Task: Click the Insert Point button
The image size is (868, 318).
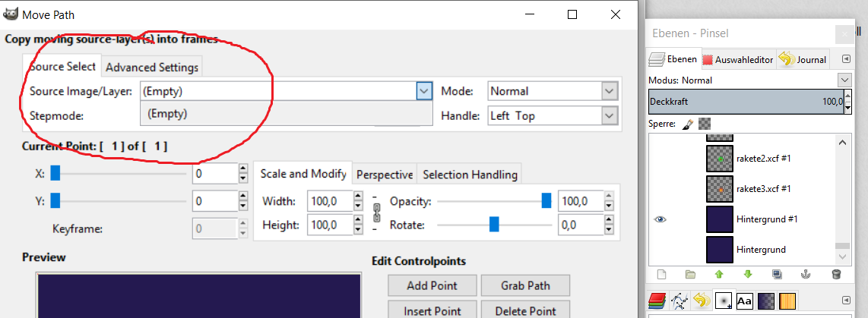Action: [x=432, y=310]
